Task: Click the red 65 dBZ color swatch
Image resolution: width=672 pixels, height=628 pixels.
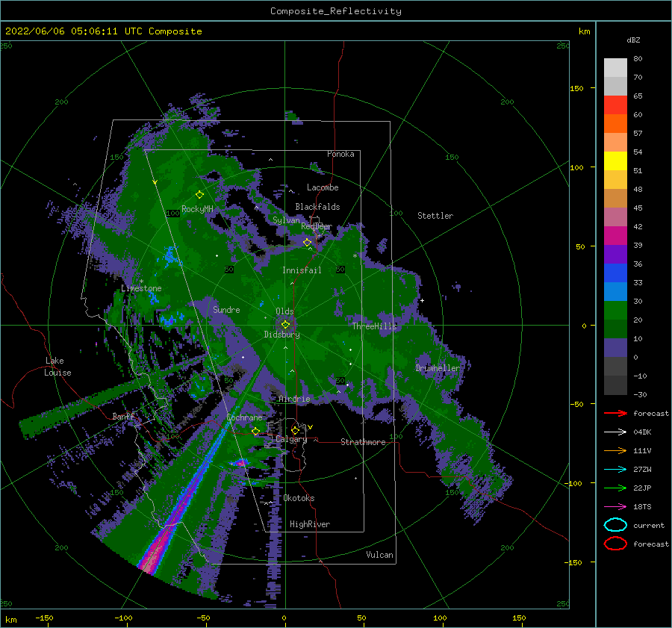Action: (615, 105)
